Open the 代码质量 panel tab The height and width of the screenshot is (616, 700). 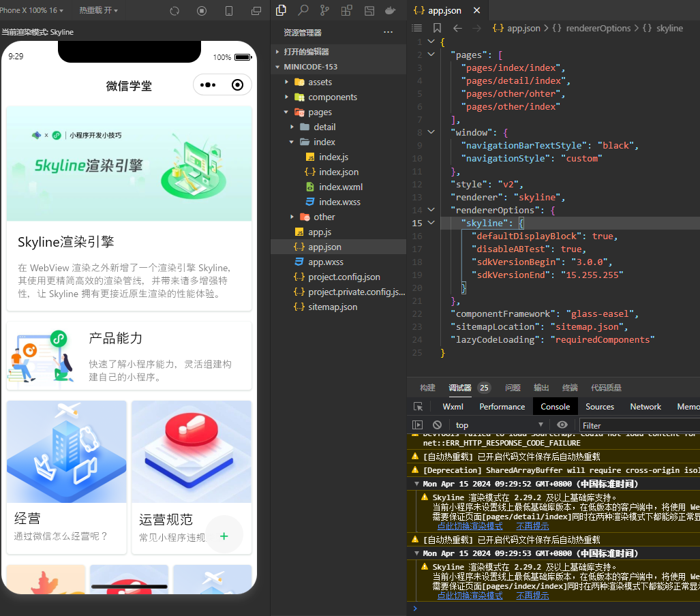tap(606, 388)
